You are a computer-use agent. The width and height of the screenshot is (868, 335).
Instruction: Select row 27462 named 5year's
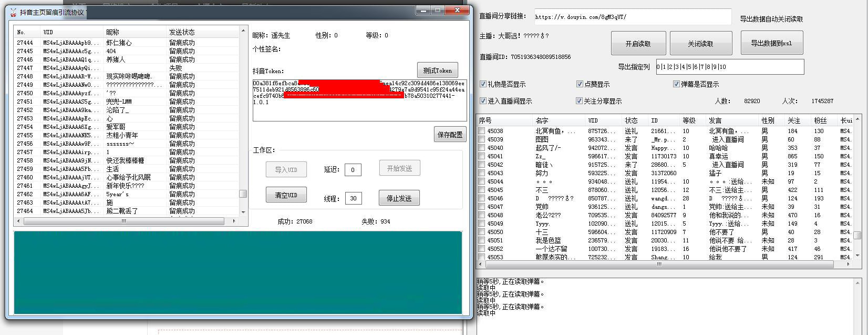(x=127, y=194)
